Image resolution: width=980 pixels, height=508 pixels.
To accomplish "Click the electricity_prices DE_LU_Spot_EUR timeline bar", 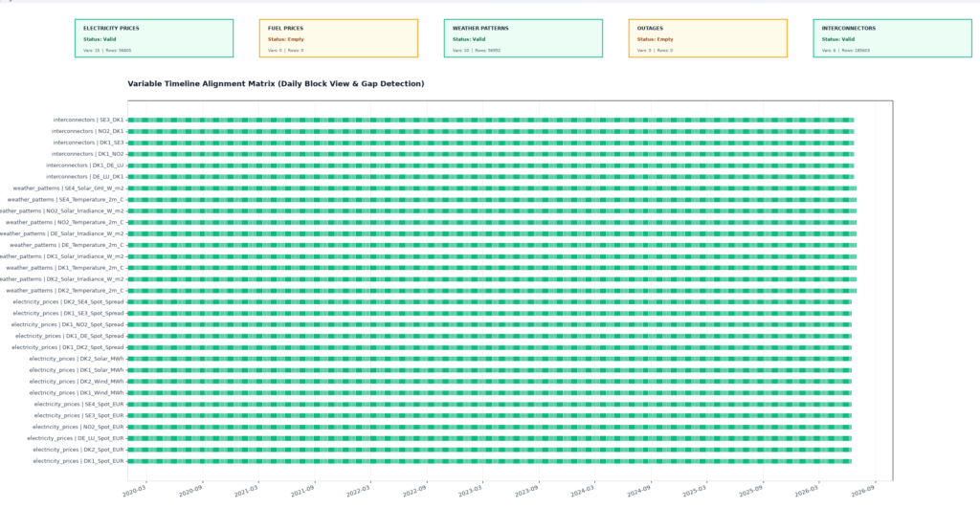I will click(489, 439).
